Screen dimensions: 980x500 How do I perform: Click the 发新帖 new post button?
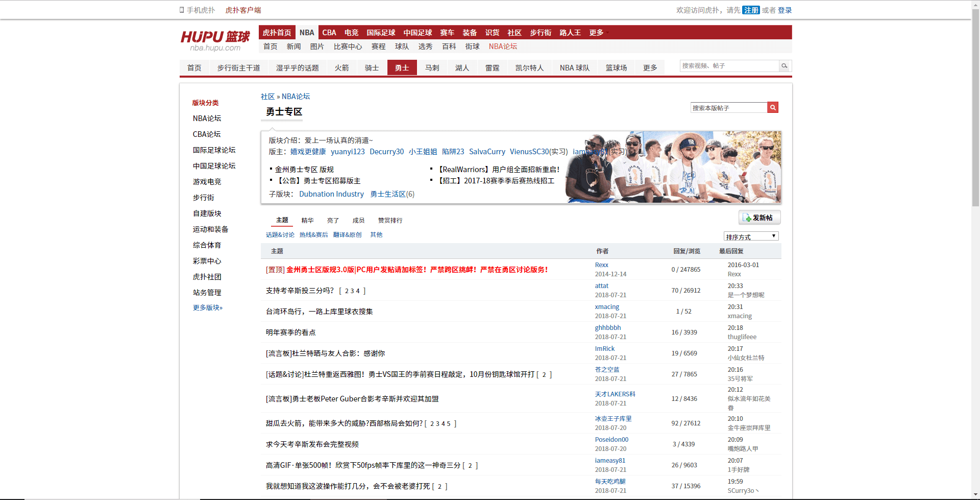[x=759, y=218]
